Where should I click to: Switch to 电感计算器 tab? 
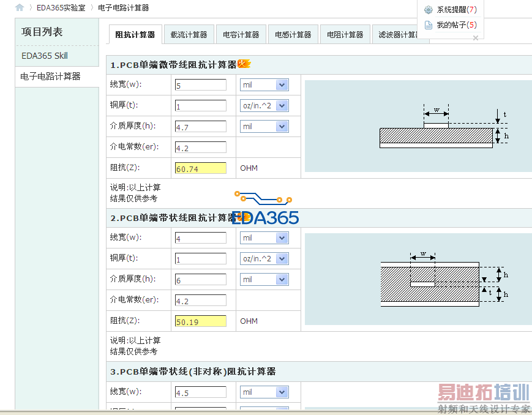pyautogui.click(x=293, y=35)
